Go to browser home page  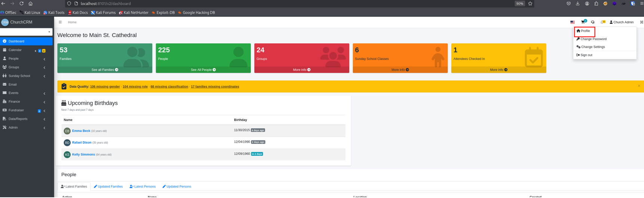(x=31, y=3)
